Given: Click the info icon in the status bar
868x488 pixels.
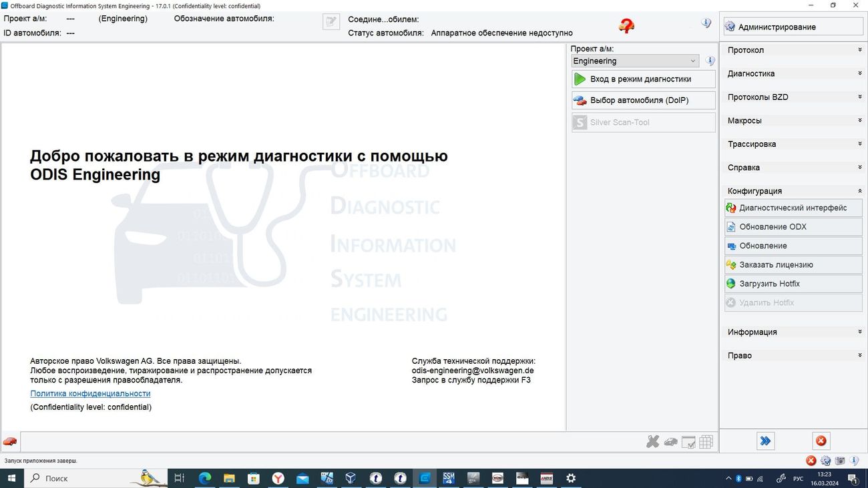Looking at the screenshot, I should pyautogui.click(x=855, y=461).
